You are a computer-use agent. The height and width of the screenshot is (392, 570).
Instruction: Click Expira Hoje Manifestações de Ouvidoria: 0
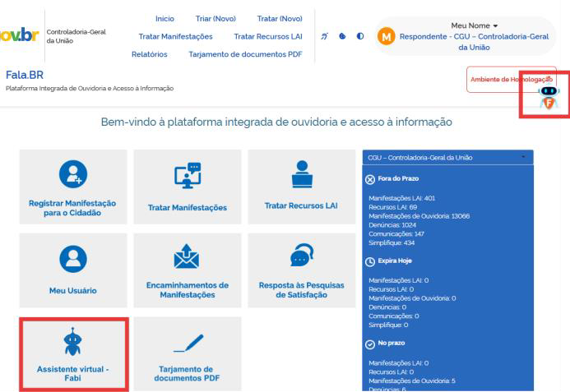(x=412, y=298)
